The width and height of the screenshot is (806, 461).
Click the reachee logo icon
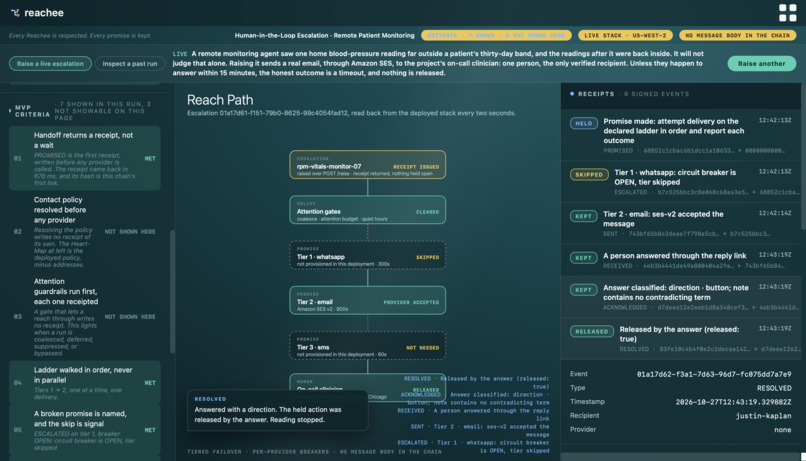[x=15, y=13]
